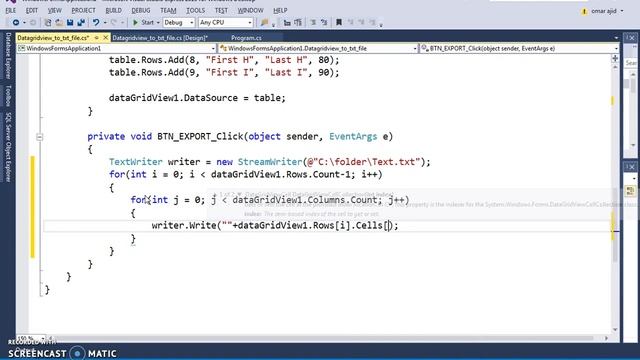Open the BUILD menu
The width and height of the screenshot is (640, 360).
tap(113, 10)
